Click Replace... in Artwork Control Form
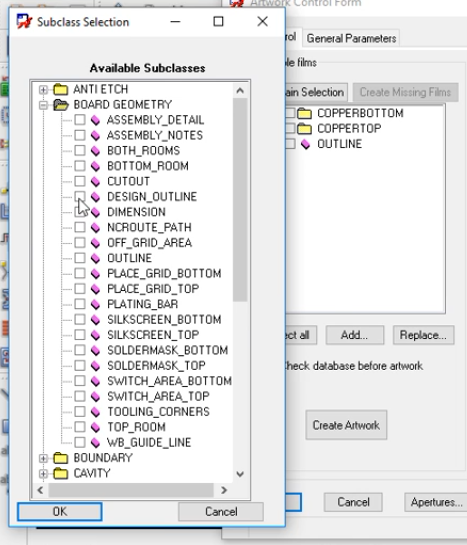The height and width of the screenshot is (545, 467). tap(423, 335)
